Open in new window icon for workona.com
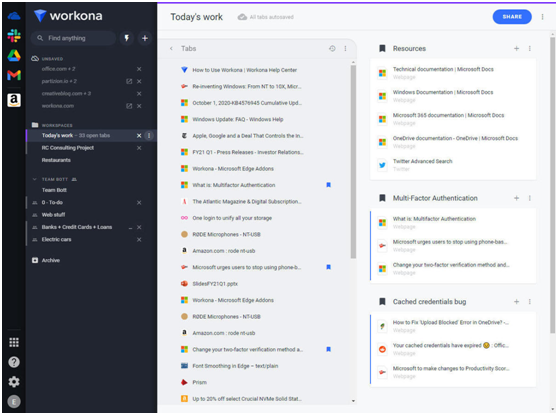 click(129, 106)
